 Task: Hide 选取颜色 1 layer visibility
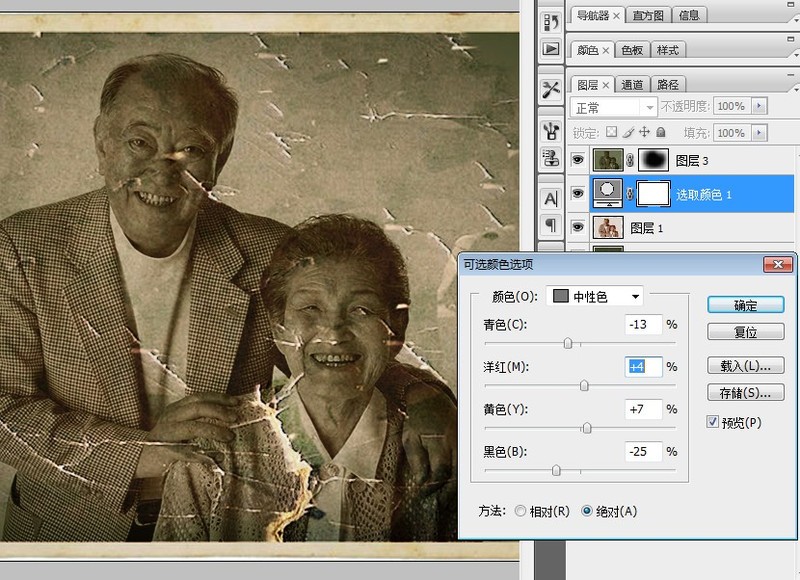(578, 194)
